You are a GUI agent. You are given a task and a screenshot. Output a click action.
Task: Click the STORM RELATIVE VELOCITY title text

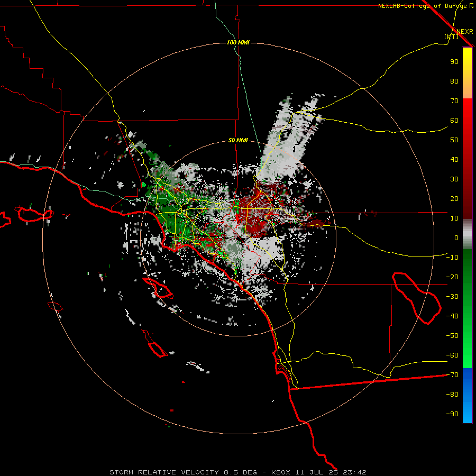click(164, 472)
